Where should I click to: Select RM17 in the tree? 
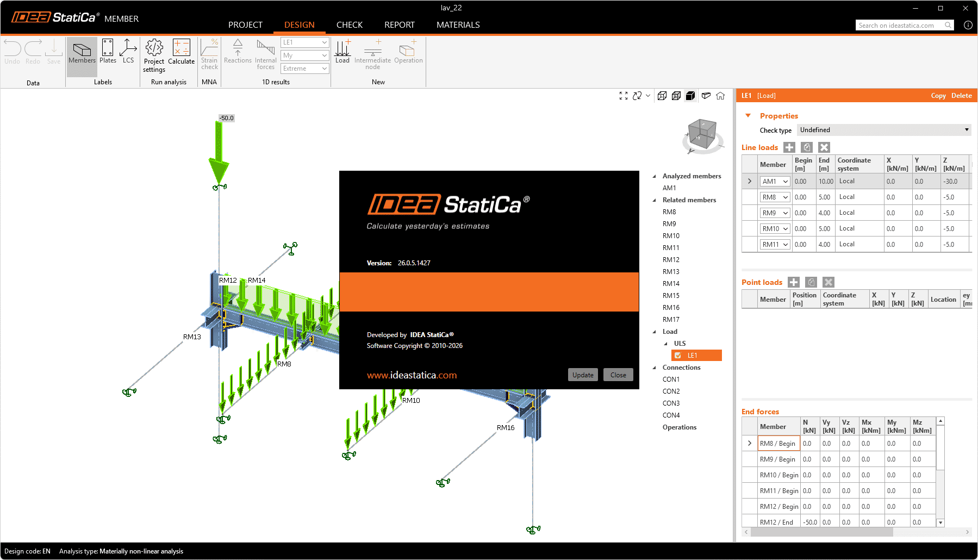671,320
